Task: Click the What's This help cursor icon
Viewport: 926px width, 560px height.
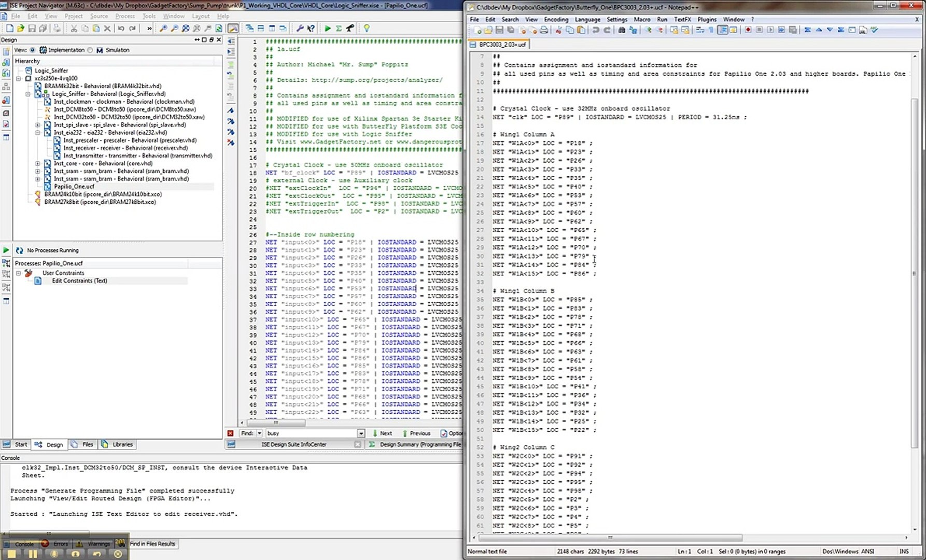Action: pyautogui.click(x=311, y=29)
